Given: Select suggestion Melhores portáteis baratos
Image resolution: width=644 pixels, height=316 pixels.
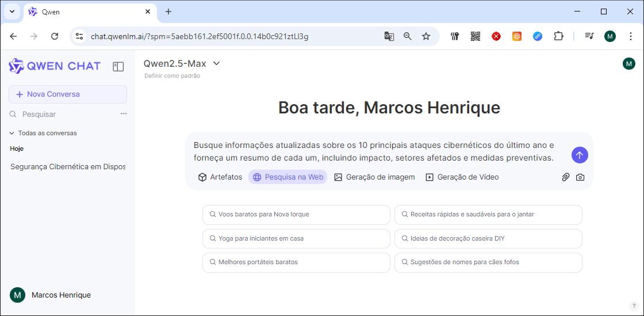Looking at the screenshot, I should click(x=296, y=262).
